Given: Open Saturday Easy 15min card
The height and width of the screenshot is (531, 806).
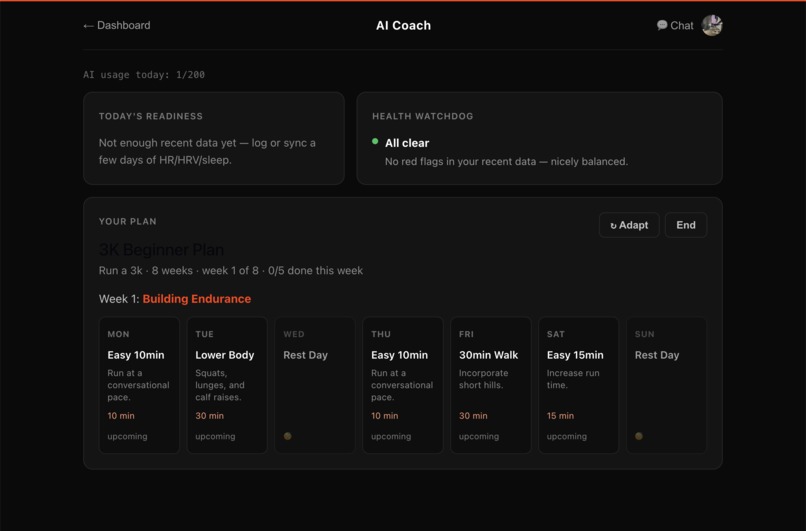Looking at the screenshot, I should click(579, 385).
